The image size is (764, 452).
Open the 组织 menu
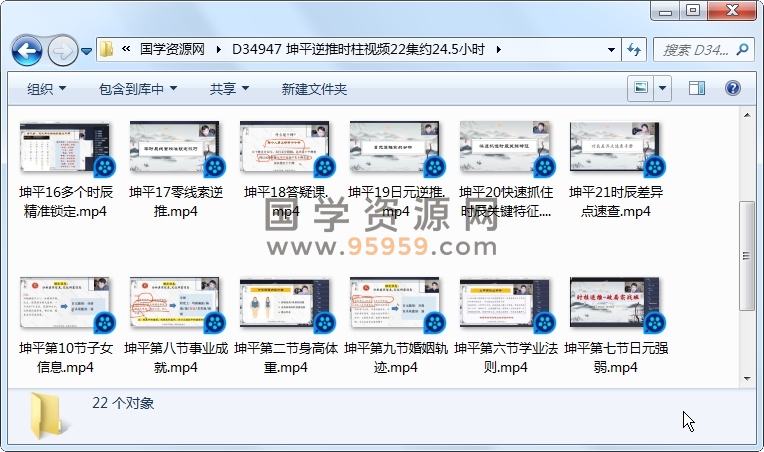coord(46,89)
